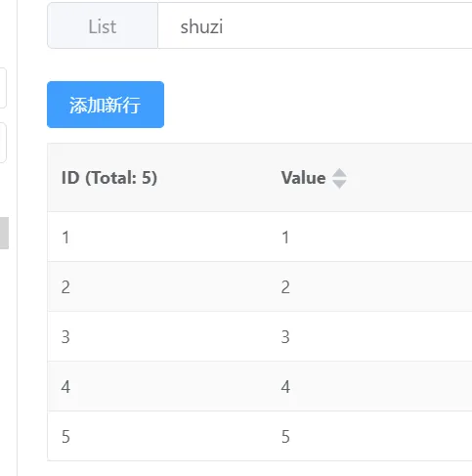Select the row with ID 2

(x=260, y=286)
